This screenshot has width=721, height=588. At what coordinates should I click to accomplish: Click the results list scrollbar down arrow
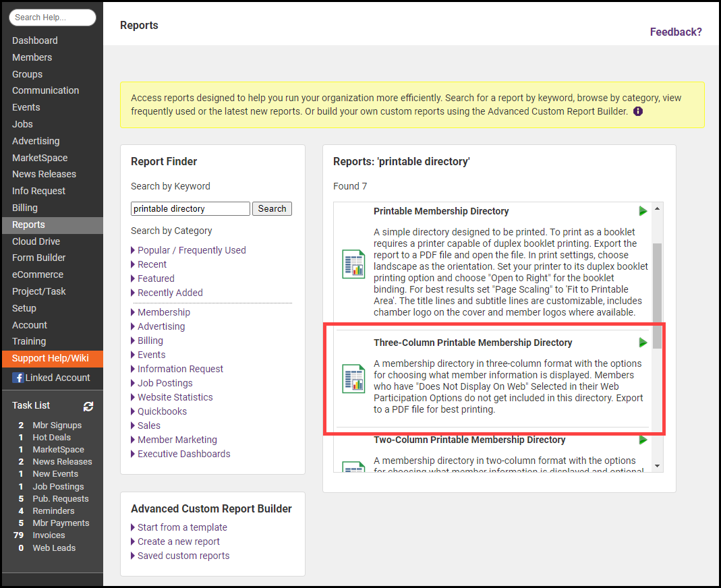pyautogui.click(x=658, y=466)
